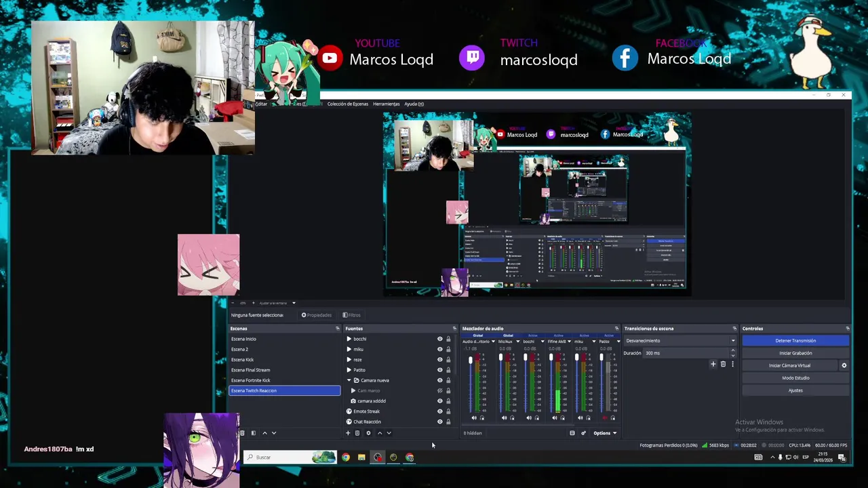Open Audio del escritorio channel dropdown
868x488 pixels.
pos(493,342)
